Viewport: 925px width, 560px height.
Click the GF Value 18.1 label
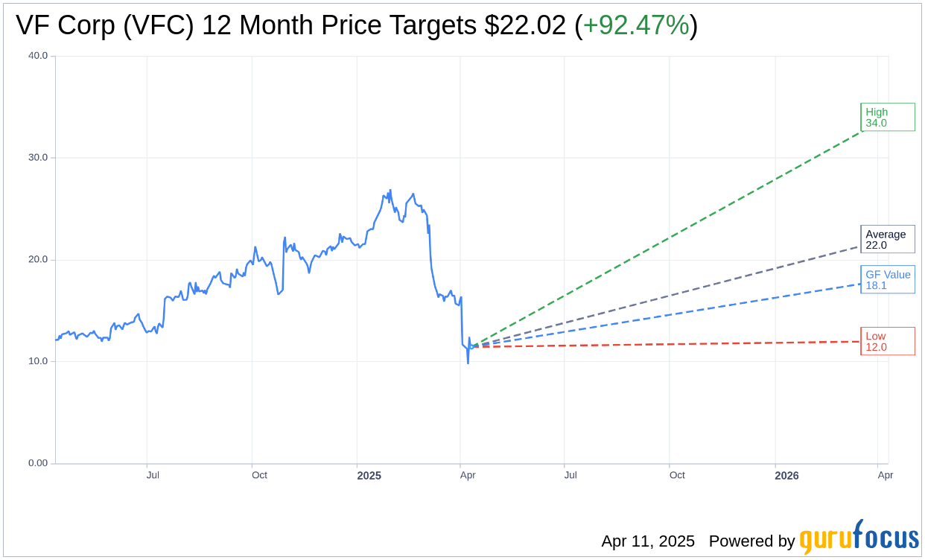pyautogui.click(x=888, y=279)
